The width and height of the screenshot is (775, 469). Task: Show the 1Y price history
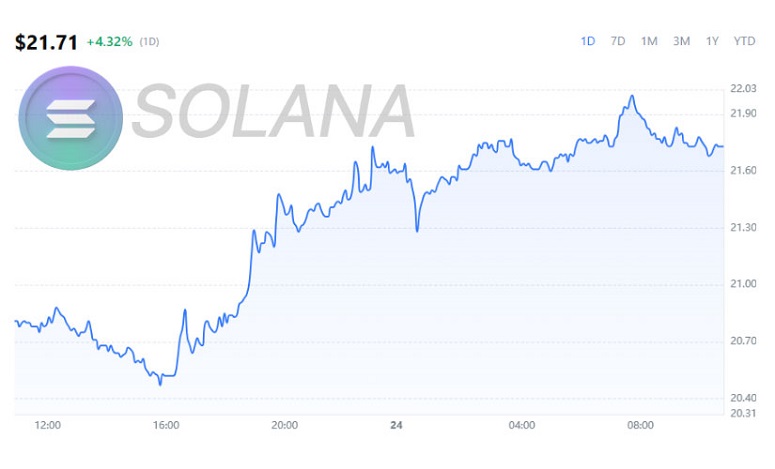[712, 41]
